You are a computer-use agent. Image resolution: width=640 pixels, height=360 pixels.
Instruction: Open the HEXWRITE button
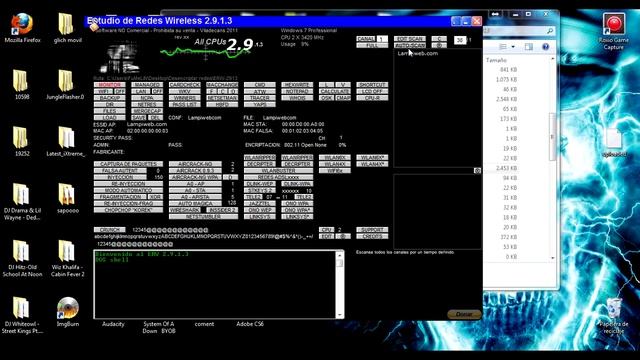click(x=297, y=85)
